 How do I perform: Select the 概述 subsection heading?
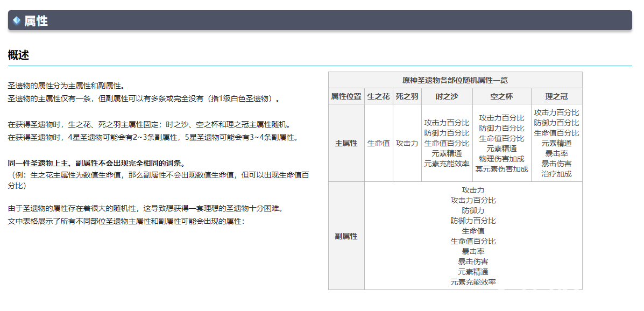click(x=18, y=55)
